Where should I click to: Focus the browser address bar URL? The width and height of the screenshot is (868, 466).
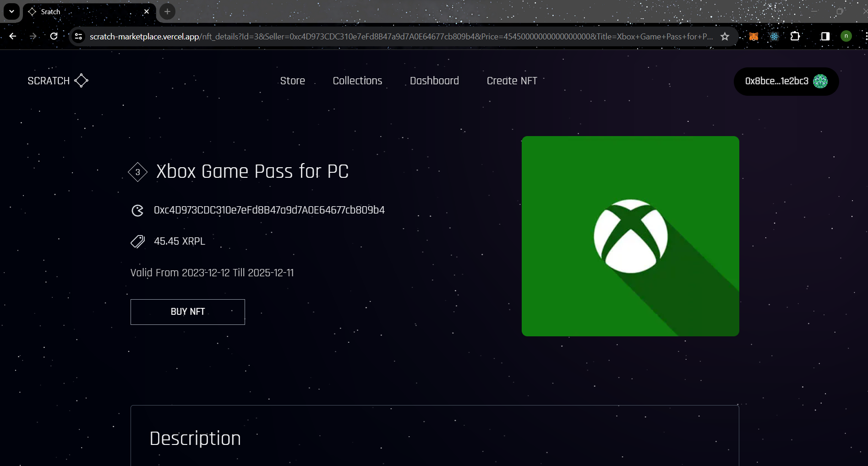click(x=401, y=36)
